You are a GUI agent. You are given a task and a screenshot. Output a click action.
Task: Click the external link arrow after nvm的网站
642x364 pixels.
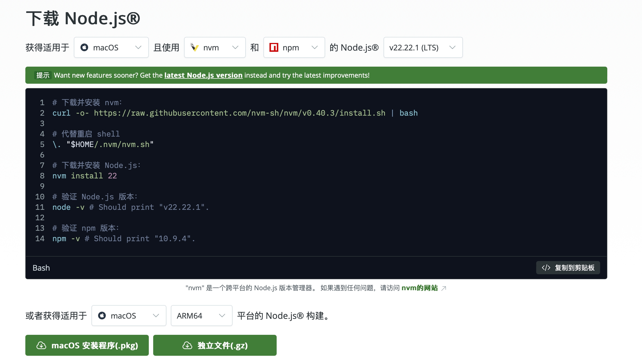[444, 288]
